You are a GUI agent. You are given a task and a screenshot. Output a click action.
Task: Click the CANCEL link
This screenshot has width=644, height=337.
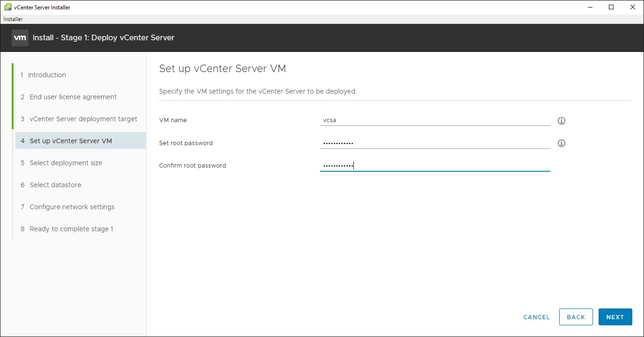point(536,317)
